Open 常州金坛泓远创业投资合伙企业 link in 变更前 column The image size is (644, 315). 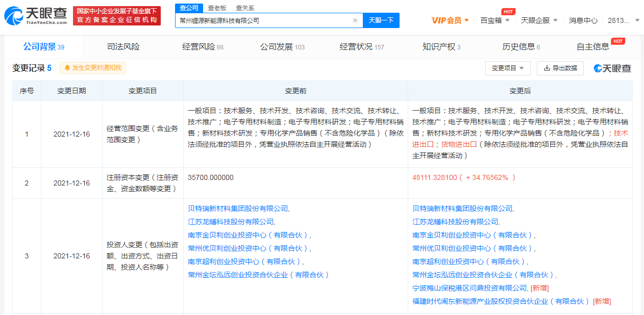258,275
